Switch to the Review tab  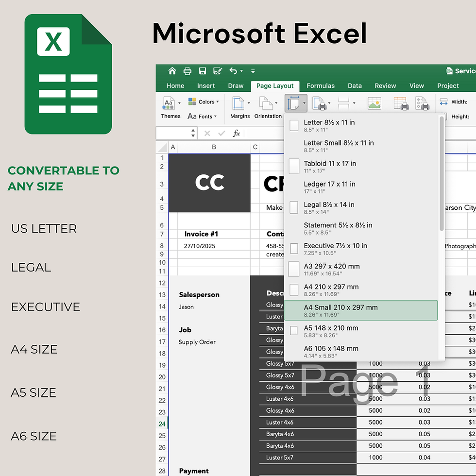point(385,86)
